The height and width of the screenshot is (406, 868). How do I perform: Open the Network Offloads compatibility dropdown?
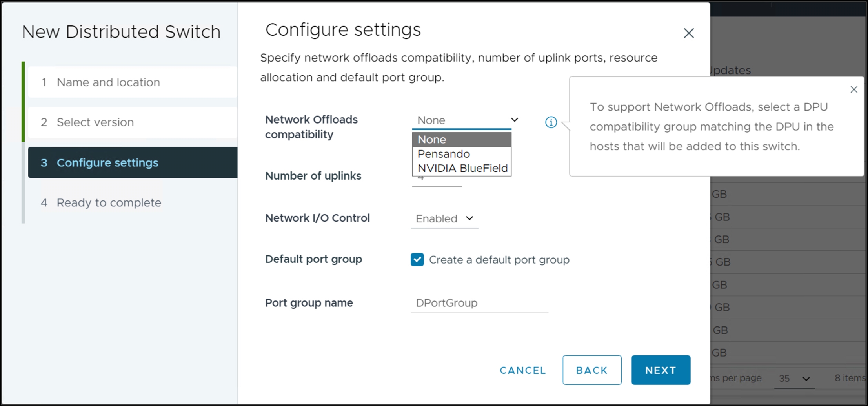(x=466, y=120)
